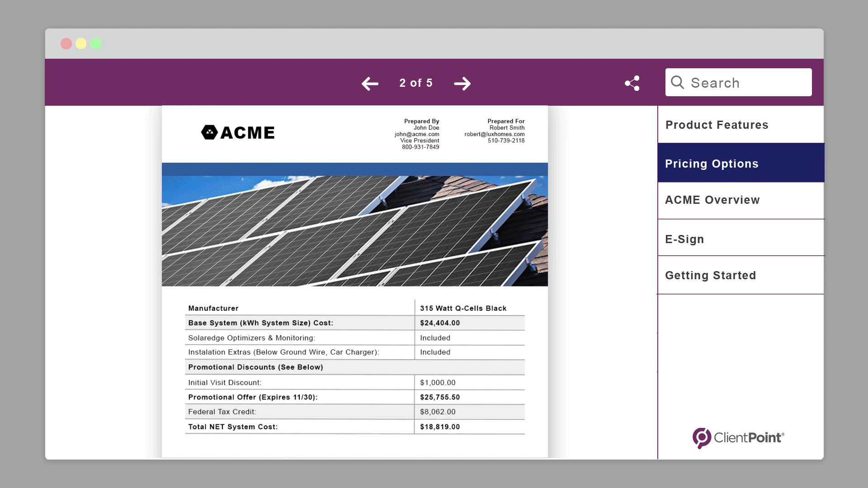
Task: Click the magnifying glass search icon
Action: coord(677,82)
